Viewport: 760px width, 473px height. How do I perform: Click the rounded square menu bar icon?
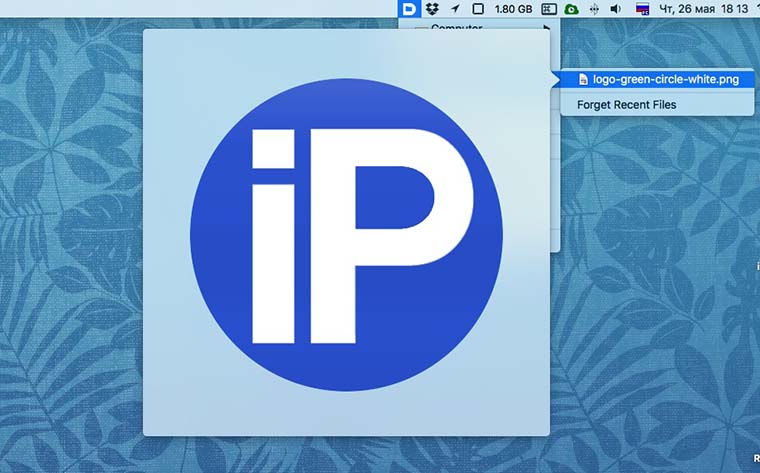477,9
